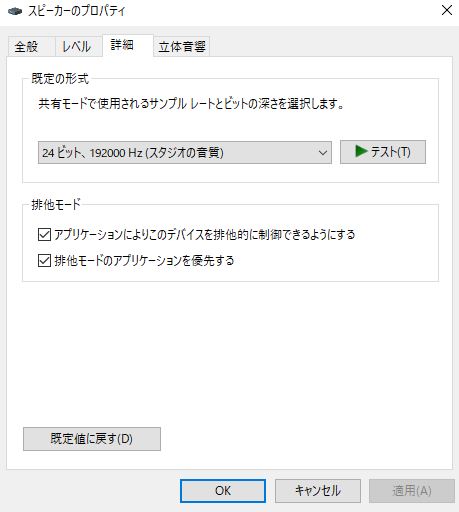Click the テスト(T) button text

(390, 152)
